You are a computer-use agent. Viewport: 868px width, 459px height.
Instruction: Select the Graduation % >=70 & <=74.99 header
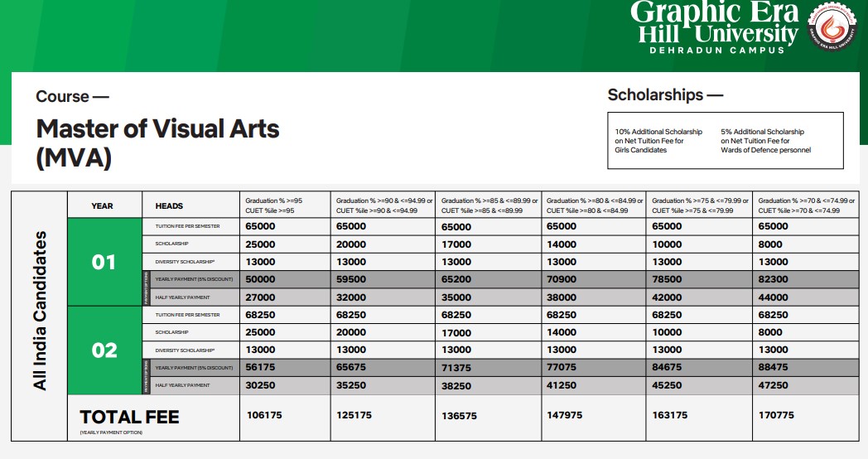(806, 205)
